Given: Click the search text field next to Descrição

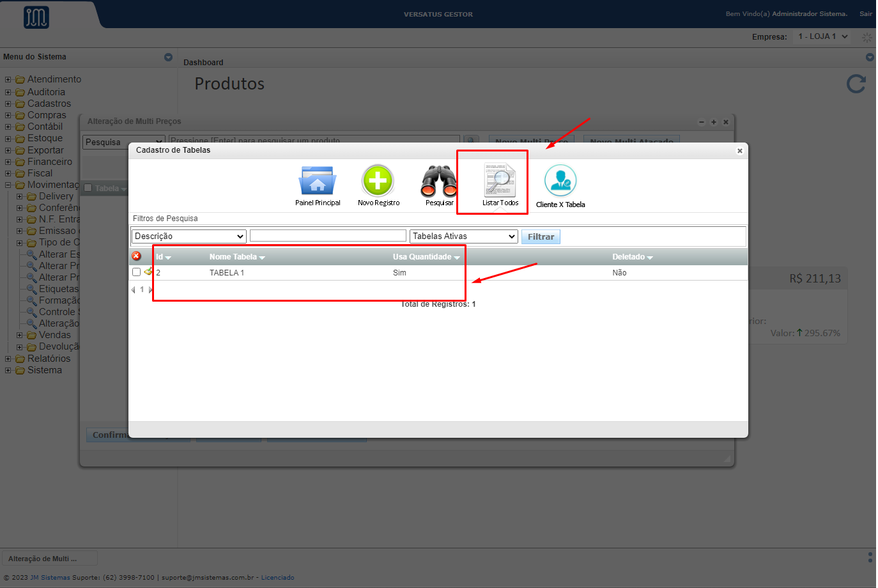Looking at the screenshot, I should point(328,236).
